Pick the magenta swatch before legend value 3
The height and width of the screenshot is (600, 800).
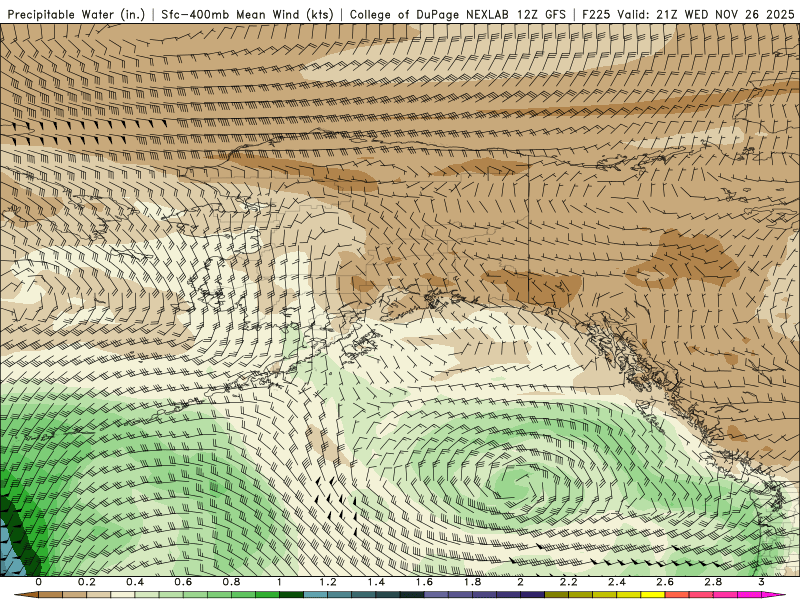pyautogui.click(x=749, y=595)
